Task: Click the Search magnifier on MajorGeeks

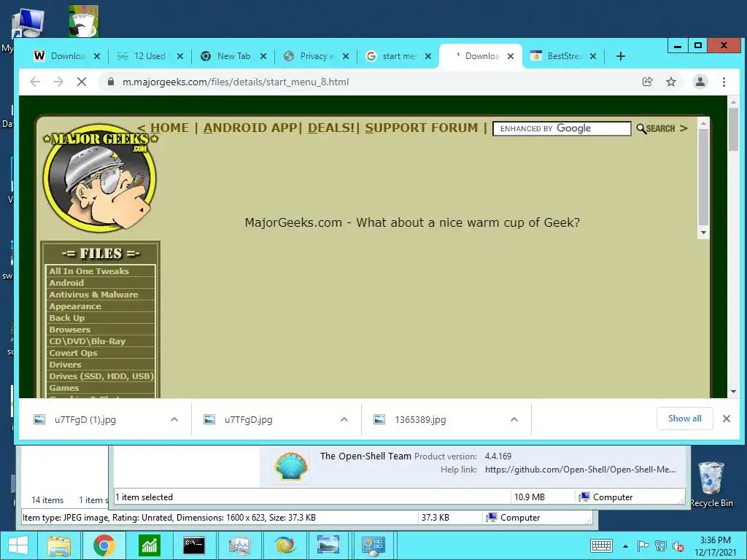Action: 656,128
